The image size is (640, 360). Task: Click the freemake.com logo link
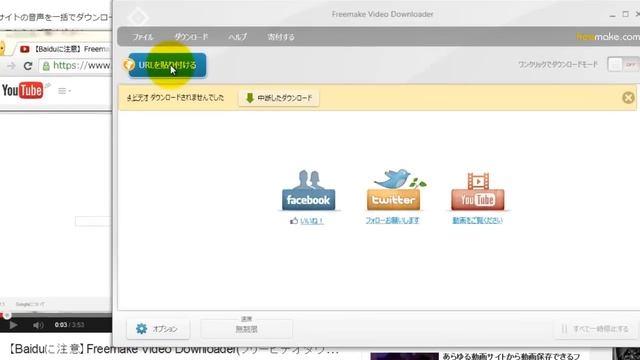tap(608, 37)
